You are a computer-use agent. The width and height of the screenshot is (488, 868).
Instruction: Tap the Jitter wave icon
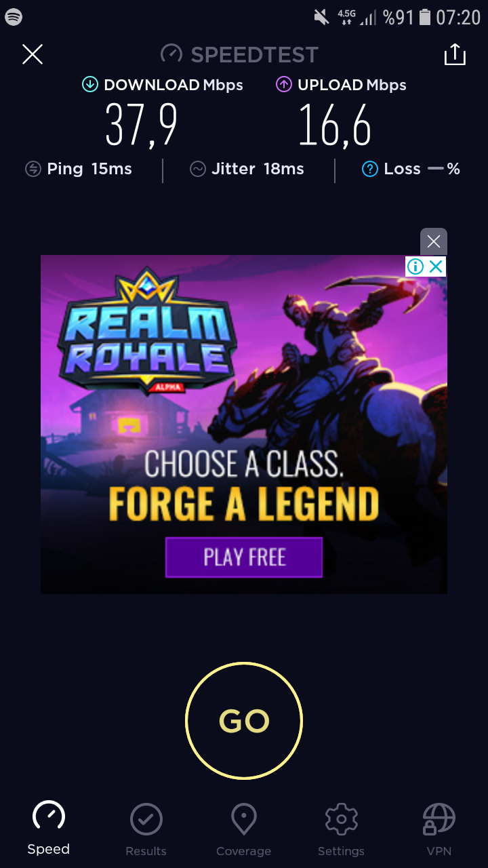[x=198, y=169]
